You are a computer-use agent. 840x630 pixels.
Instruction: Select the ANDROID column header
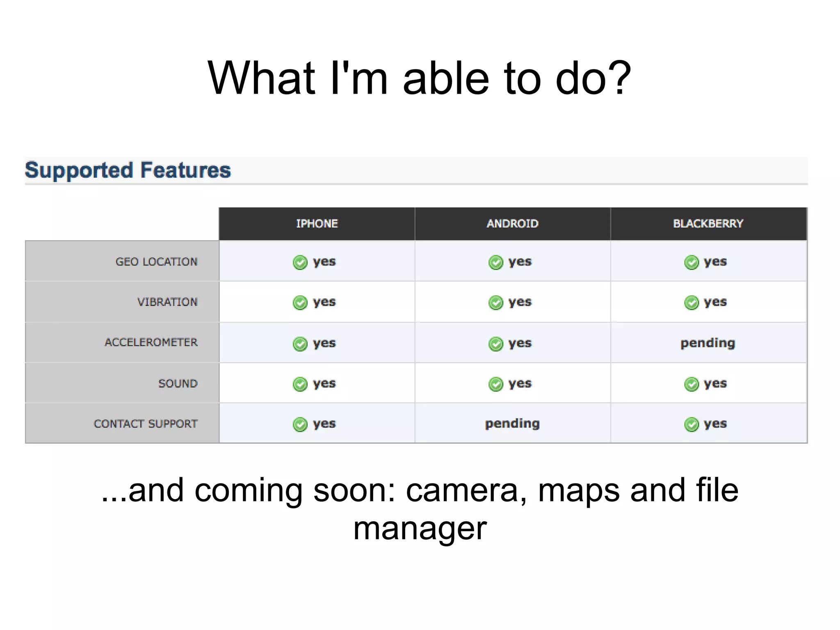pos(512,224)
